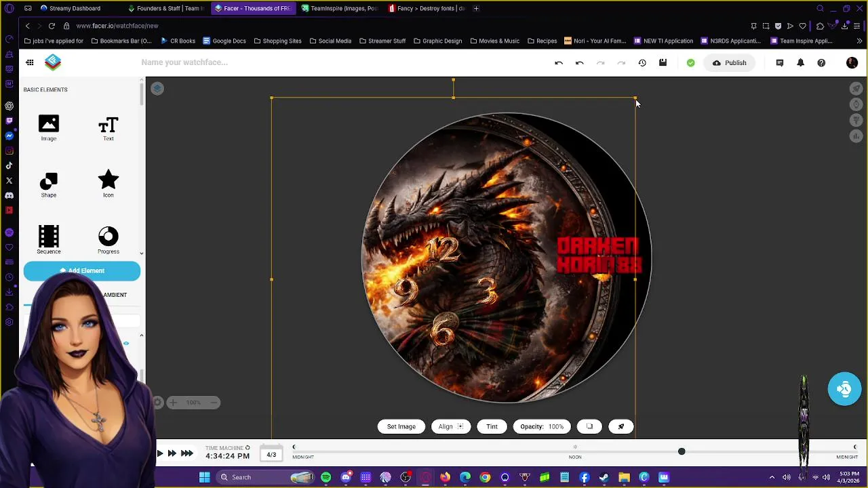Save the watchface with floppy icon
Screen dimensions: 868x488
coord(663,62)
